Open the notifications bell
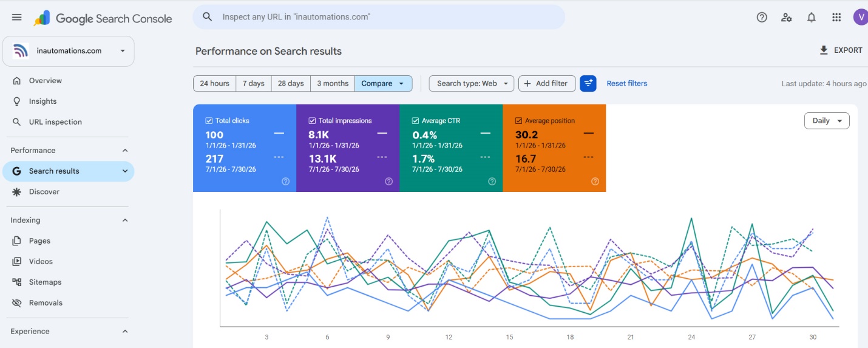 pyautogui.click(x=812, y=18)
